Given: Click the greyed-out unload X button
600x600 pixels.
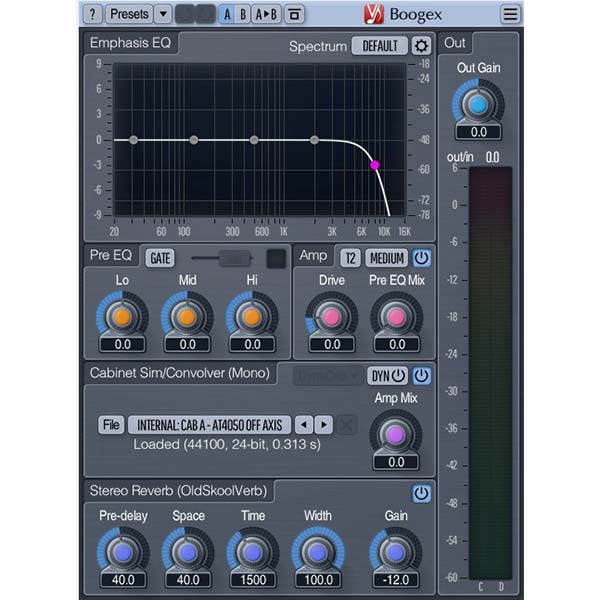Looking at the screenshot, I should pos(347,425).
